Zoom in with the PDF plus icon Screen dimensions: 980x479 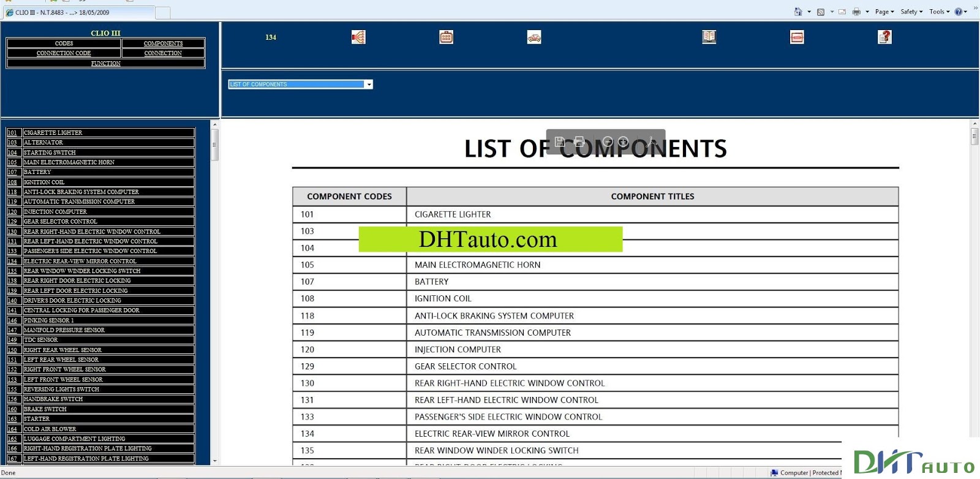point(624,141)
